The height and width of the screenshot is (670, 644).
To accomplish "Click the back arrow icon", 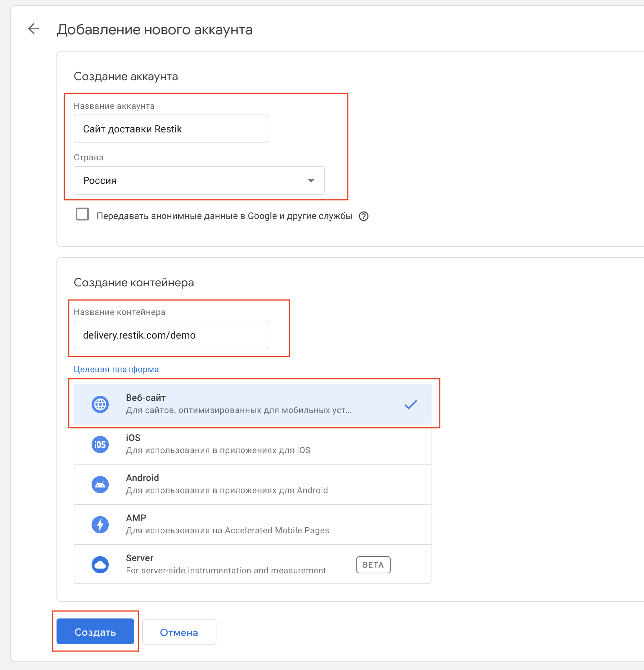I will (34, 29).
